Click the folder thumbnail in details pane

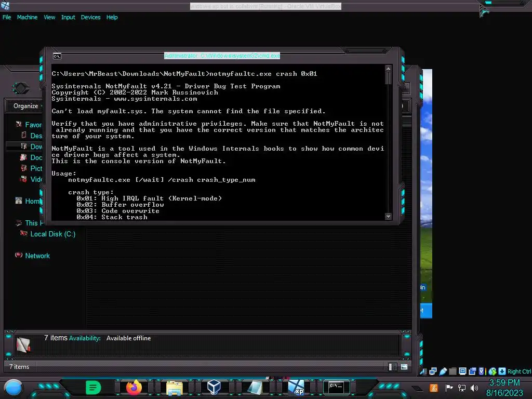[23, 345]
